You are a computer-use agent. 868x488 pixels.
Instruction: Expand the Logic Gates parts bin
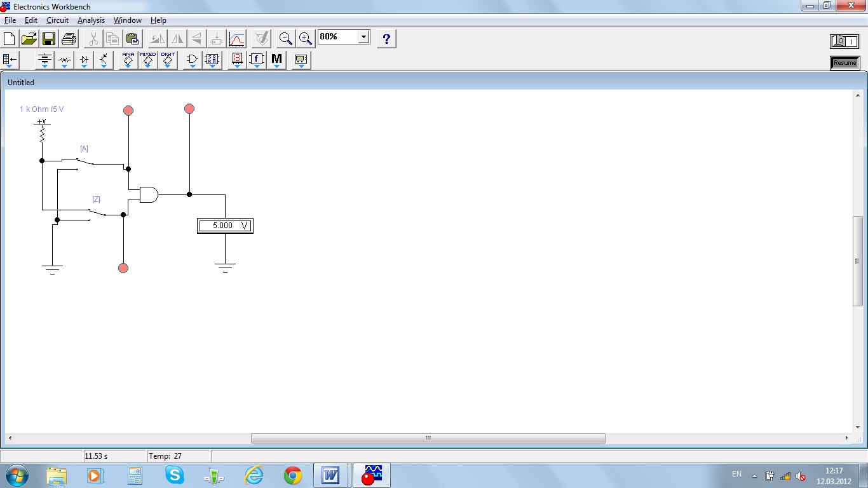tap(193, 60)
